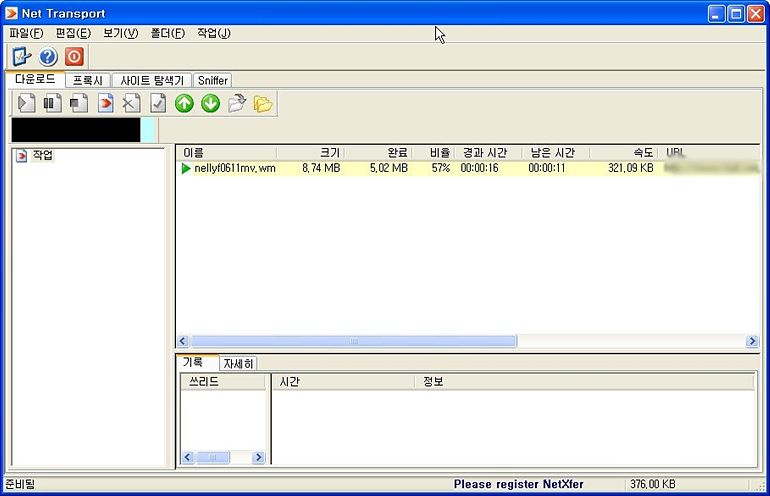The image size is (770, 496).
Task: Click the 376.00 KB status bar value
Action: (653, 484)
